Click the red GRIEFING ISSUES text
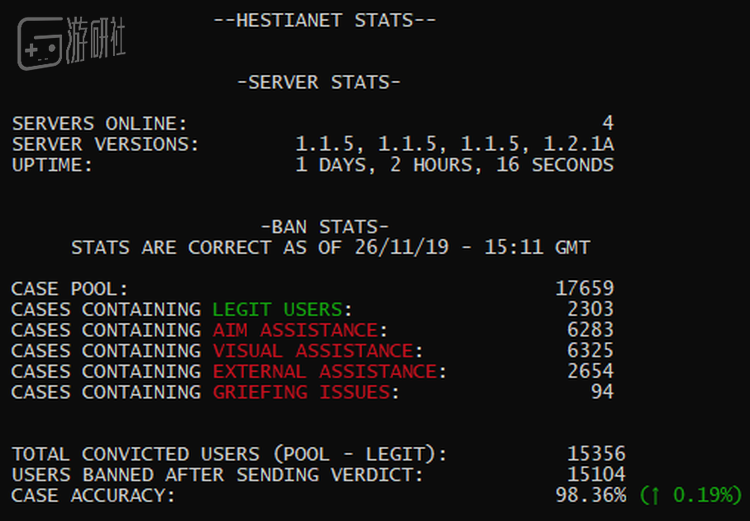The image size is (750, 521). pyautogui.click(x=300, y=392)
